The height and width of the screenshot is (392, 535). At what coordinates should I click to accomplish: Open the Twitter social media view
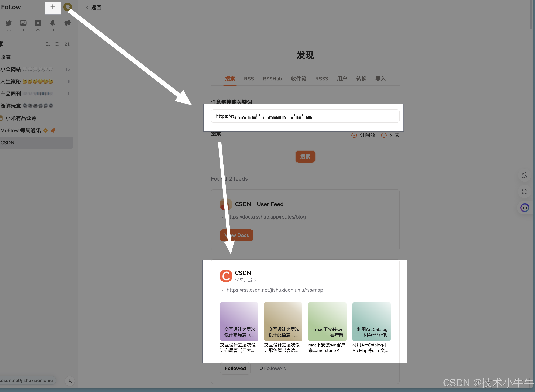(8, 23)
